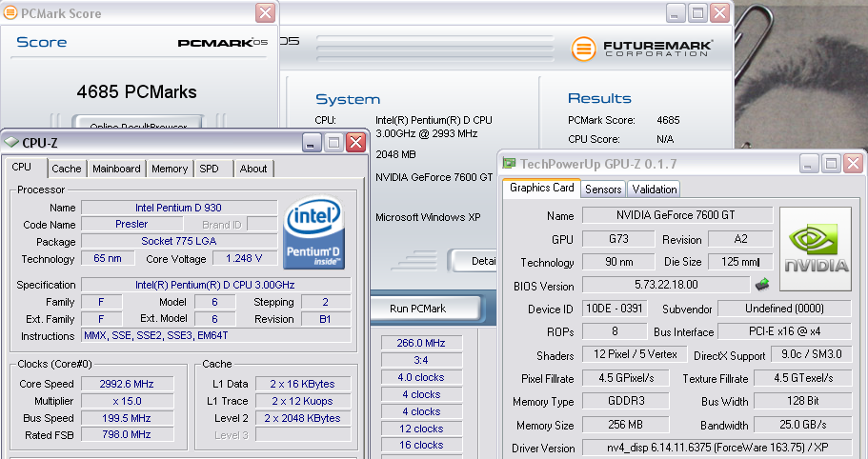Click the GPU-Z title bar icon

coord(509,163)
